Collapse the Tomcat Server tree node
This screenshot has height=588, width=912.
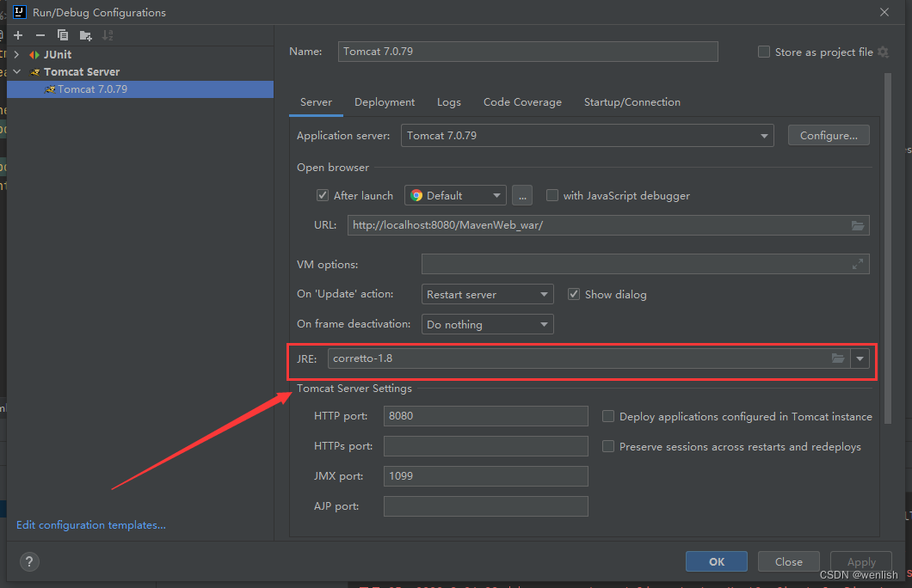coord(17,71)
